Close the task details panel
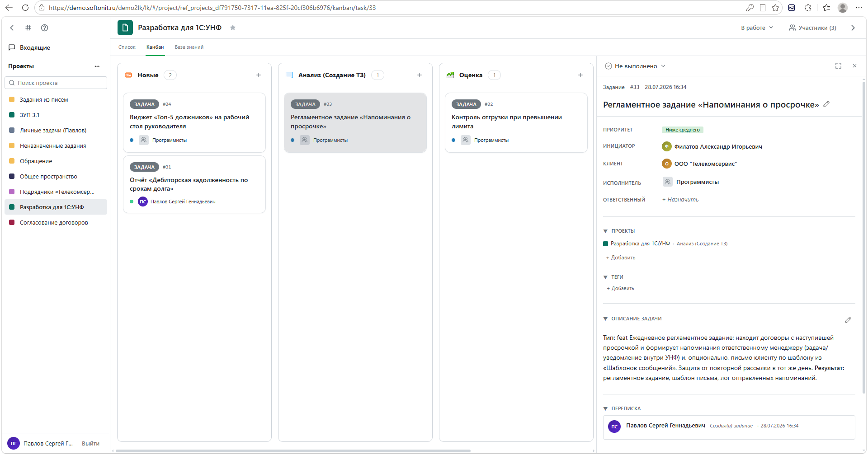Screen dimensions: 868x455 point(854,66)
